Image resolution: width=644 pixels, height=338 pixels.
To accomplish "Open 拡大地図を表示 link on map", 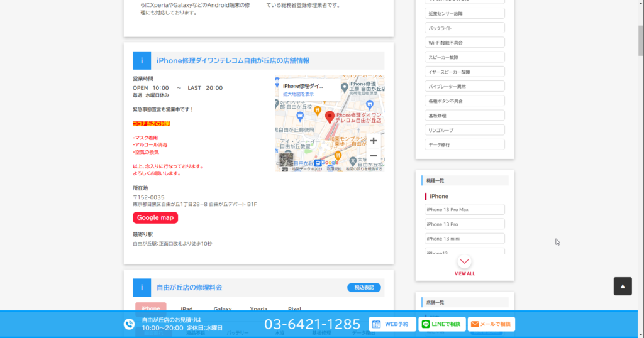I will (x=298, y=94).
